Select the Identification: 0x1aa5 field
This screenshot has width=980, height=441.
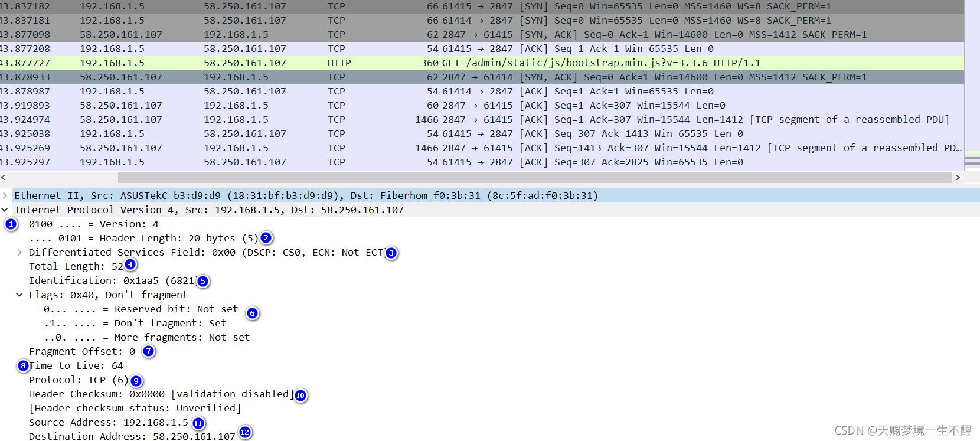pos(112,280)
